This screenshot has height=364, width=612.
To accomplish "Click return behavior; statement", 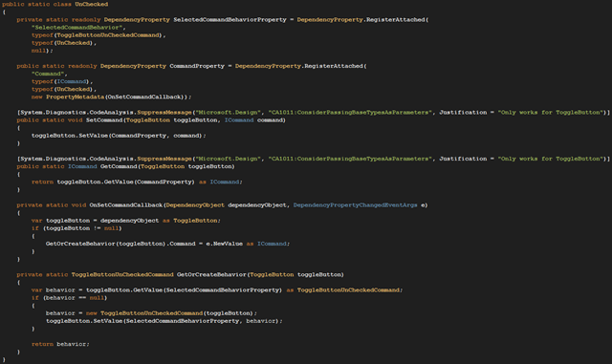I will tap(60, 344).
